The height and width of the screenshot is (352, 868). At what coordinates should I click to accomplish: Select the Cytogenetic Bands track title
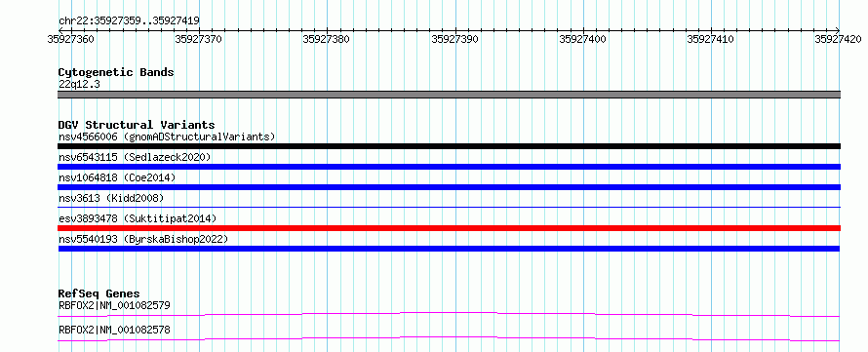click(x=116, y=72)
